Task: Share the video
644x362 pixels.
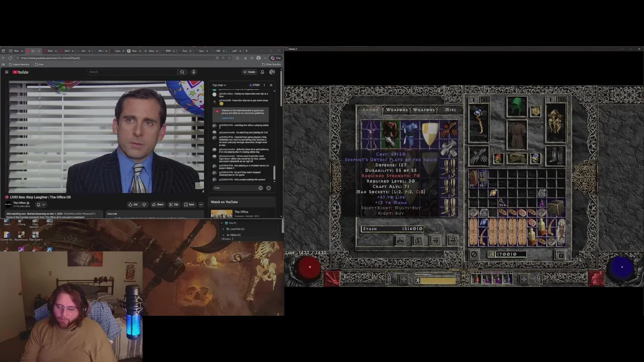Action: pyautogui.click(x=158, y=205)
